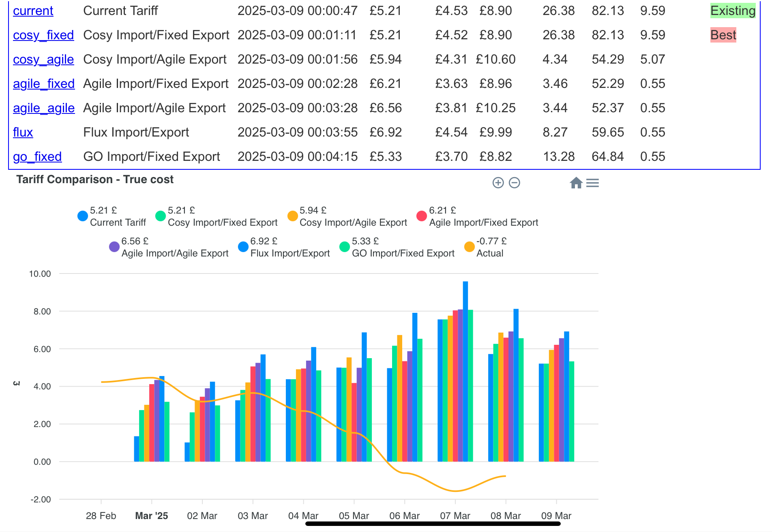Click the "Mar '25" x-axis label

click(152, 516)
